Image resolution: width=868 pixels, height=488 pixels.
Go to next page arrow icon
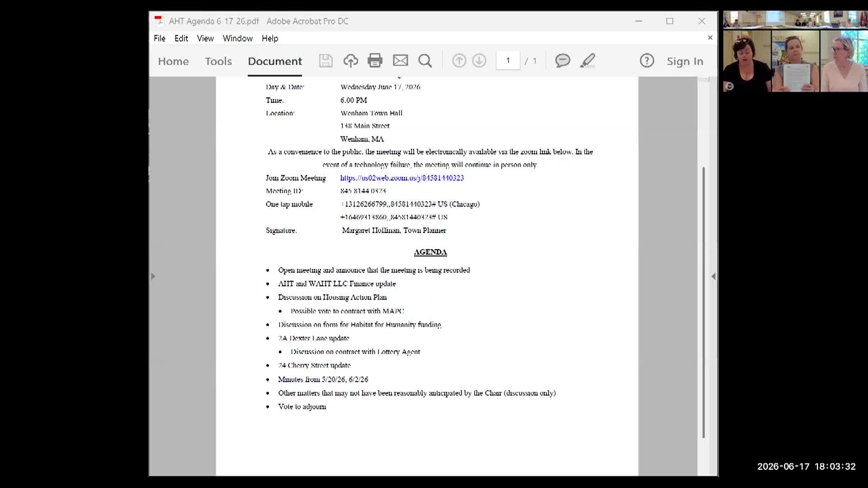[479, 61]
